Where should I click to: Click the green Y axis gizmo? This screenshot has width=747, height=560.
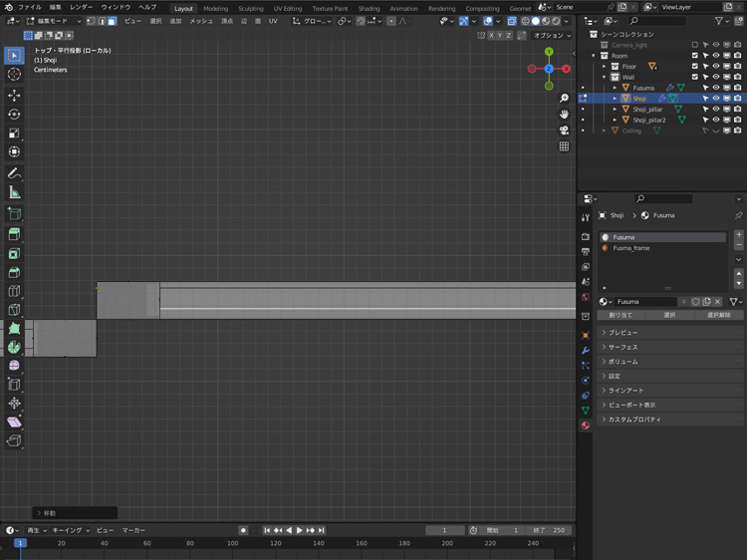coord(549,52)
